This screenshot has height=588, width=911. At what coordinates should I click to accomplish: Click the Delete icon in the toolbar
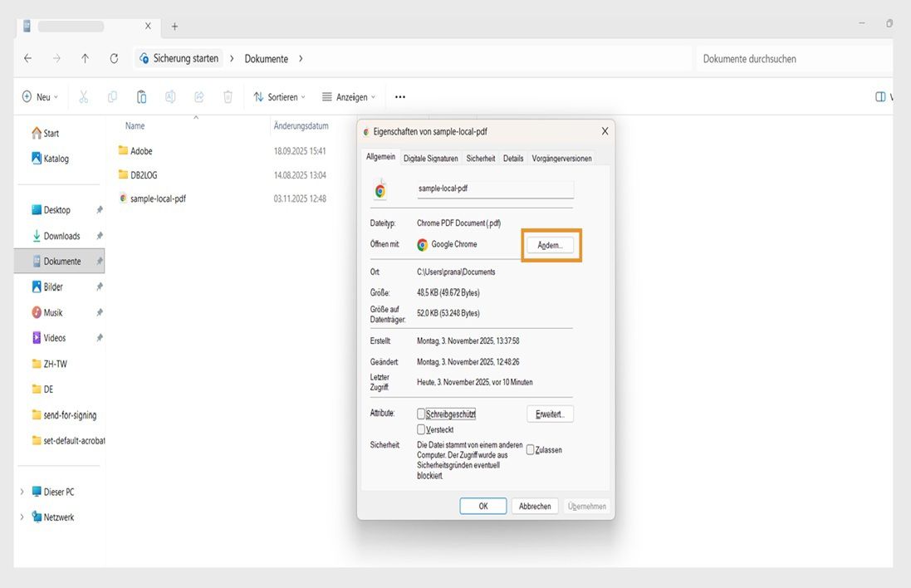(228, 96)
